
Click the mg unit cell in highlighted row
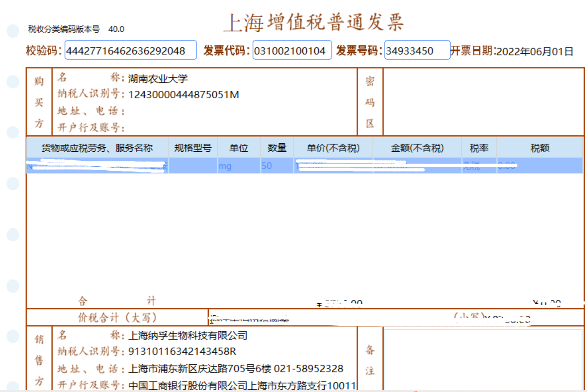[x=225, y=166]
